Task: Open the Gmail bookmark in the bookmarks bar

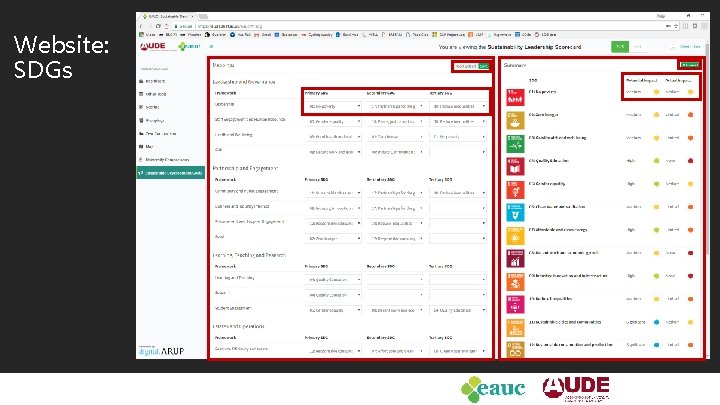Action: [x=264, y=34]
